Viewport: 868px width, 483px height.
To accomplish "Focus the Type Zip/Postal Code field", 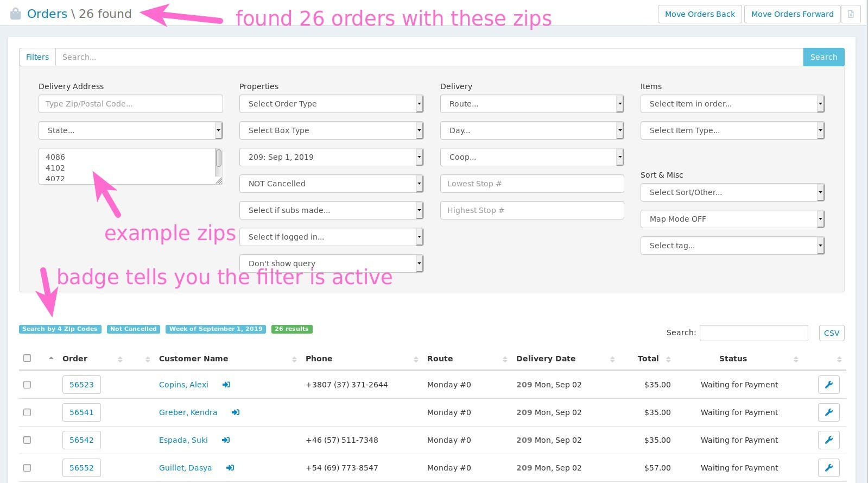I will [x=130, y=104].
